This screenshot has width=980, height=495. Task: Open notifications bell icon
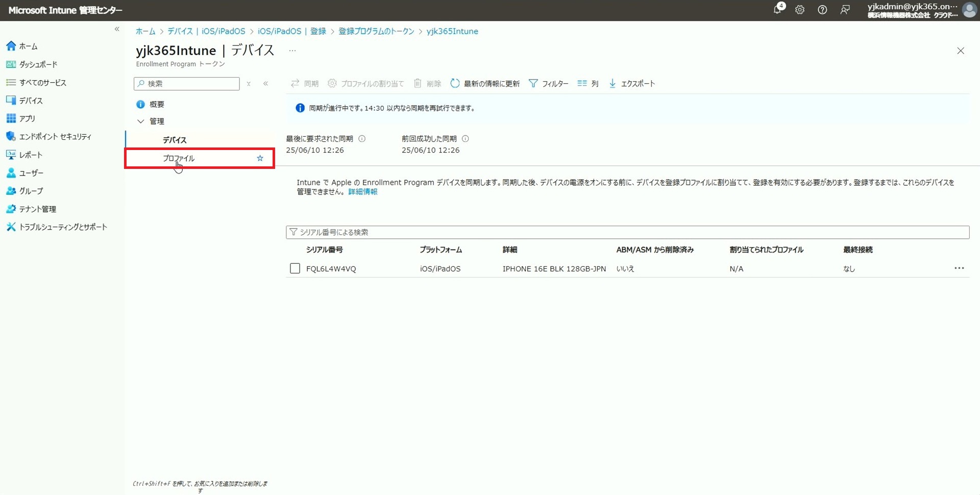tap(778, 9)
